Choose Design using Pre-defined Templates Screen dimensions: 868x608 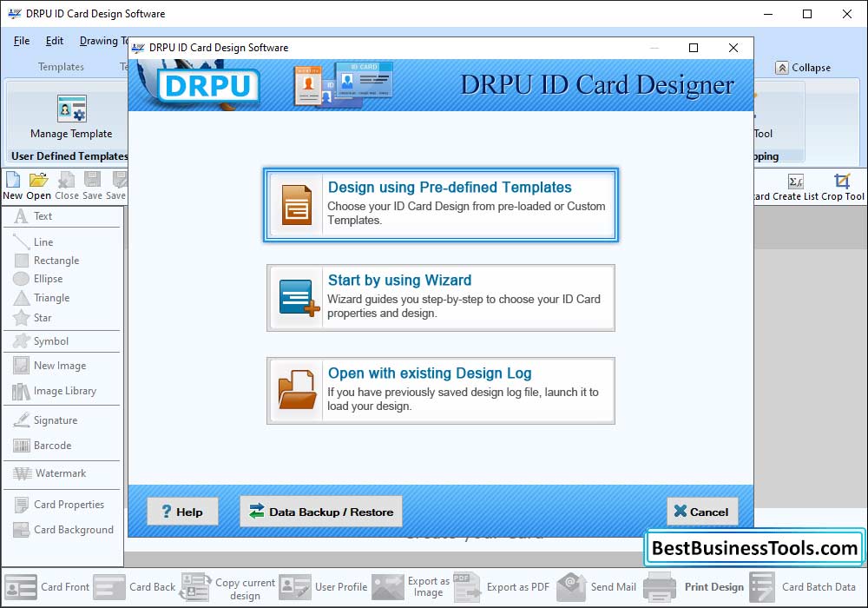click(441, 205)
